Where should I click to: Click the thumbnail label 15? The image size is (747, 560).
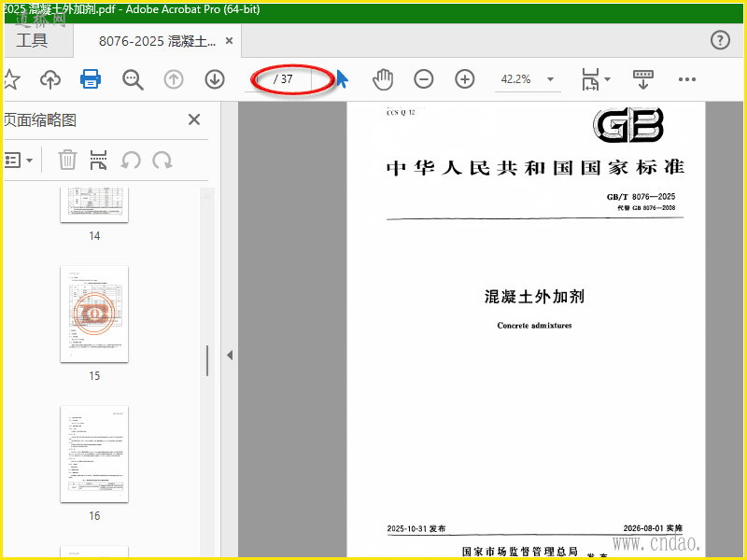pos(94,376)
